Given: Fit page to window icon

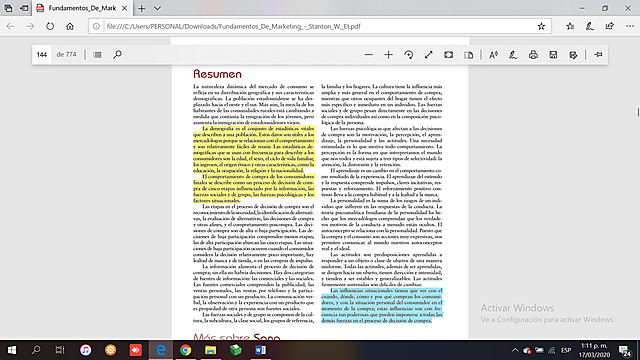Looking at the screenshot, I should point(449,55).
